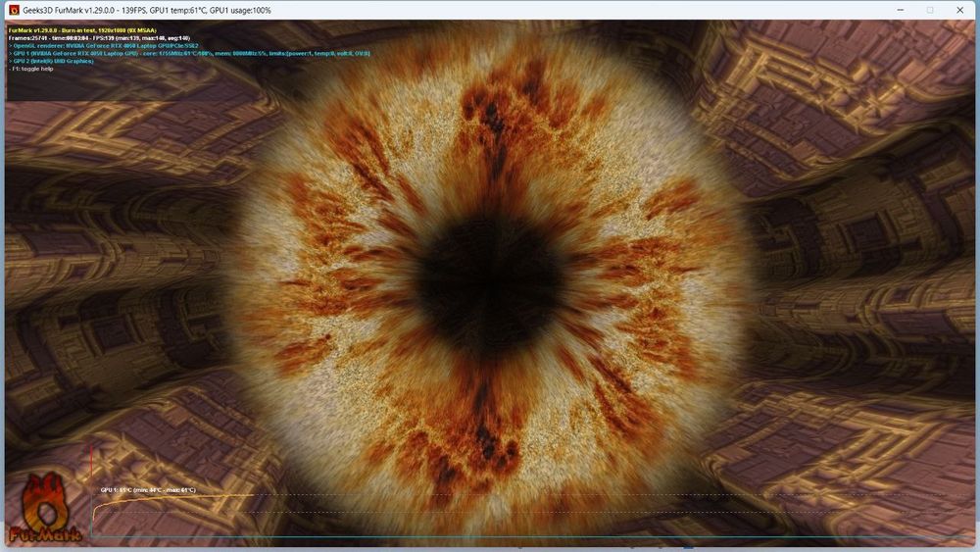Click the 'Frames:25741' FPS statistics line
The image size is (980, 552).
click(x=99, y=38)
